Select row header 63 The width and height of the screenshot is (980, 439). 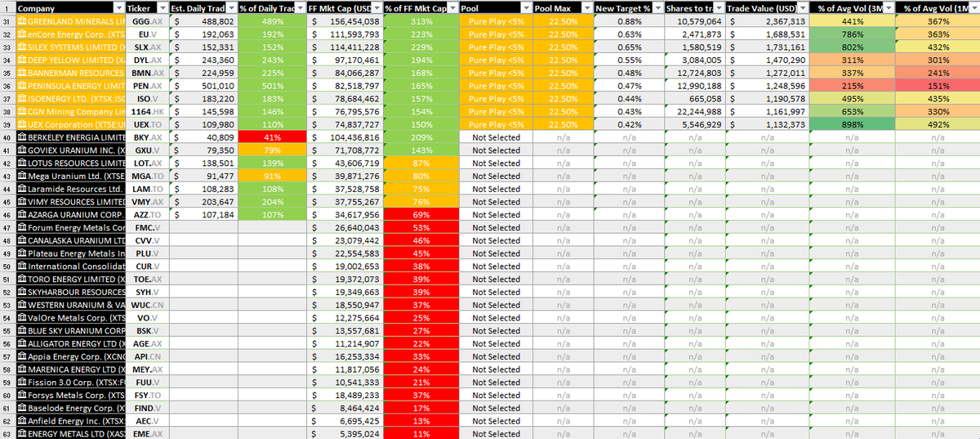coord(7,434)
